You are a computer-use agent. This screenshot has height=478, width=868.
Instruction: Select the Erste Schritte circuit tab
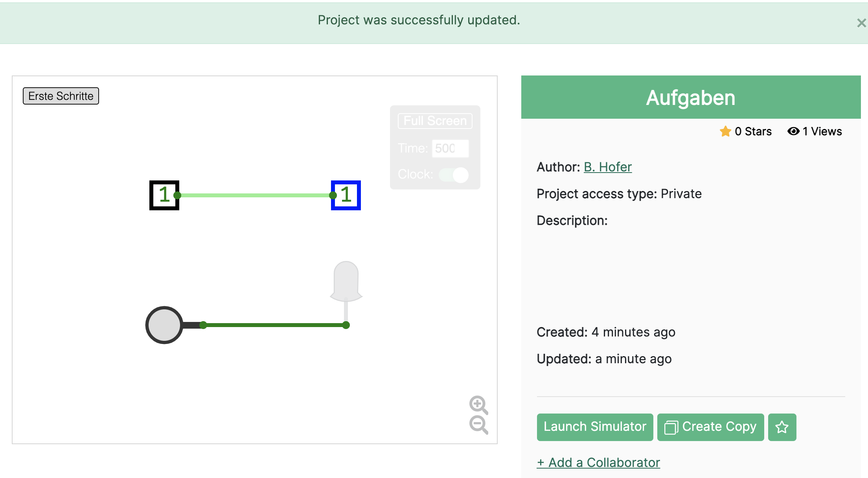pyautogui.click(x=61, y=96)
